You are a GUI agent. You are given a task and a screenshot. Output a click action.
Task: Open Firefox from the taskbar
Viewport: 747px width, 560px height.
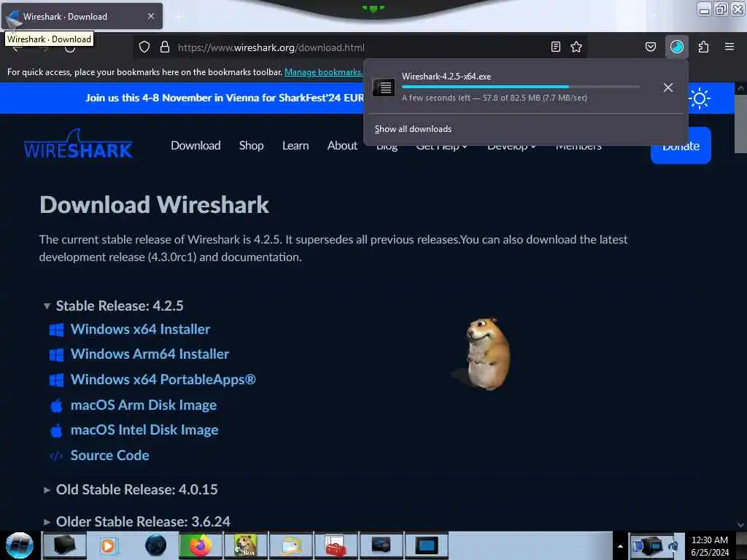[x=200, y=545]
